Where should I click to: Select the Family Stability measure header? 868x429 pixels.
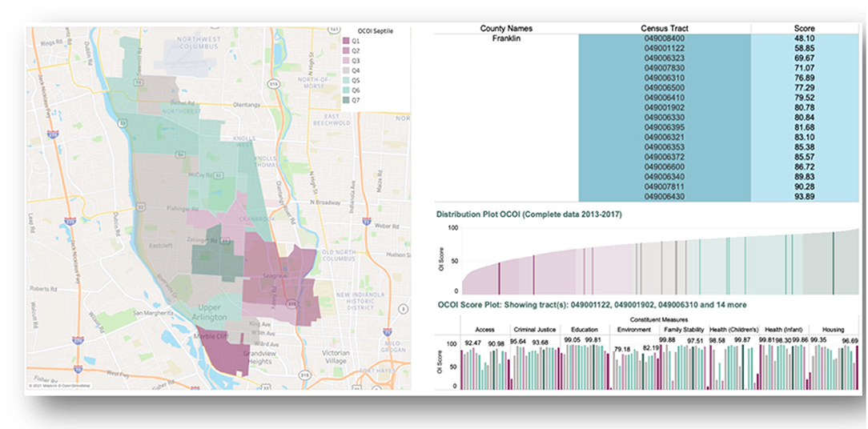(x=684, y=329)
